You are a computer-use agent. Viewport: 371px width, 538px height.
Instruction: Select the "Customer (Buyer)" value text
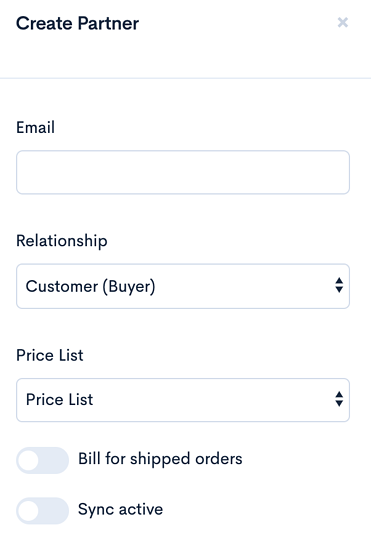91,286
